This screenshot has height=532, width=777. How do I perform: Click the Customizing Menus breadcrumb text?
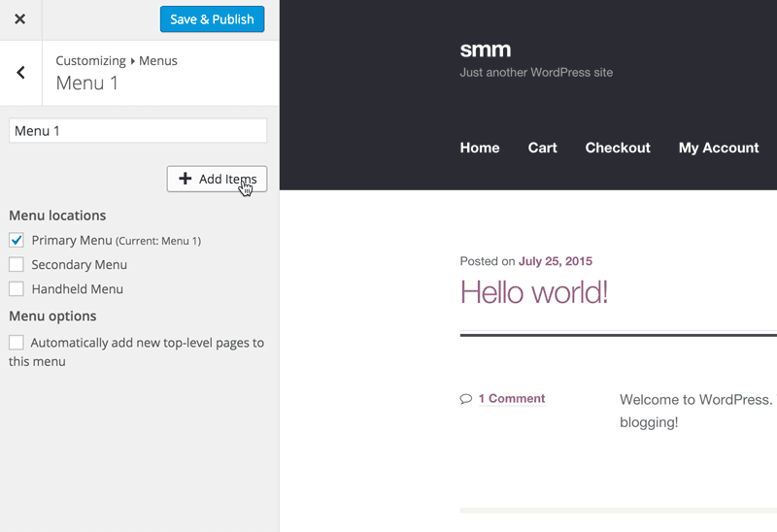pyautogui.click(x=117, y=61)
